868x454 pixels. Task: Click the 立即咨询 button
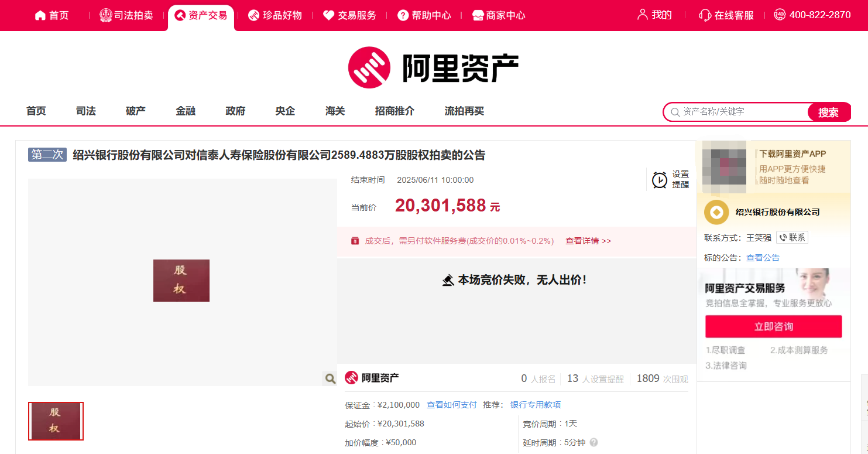(x=773, y=326)
